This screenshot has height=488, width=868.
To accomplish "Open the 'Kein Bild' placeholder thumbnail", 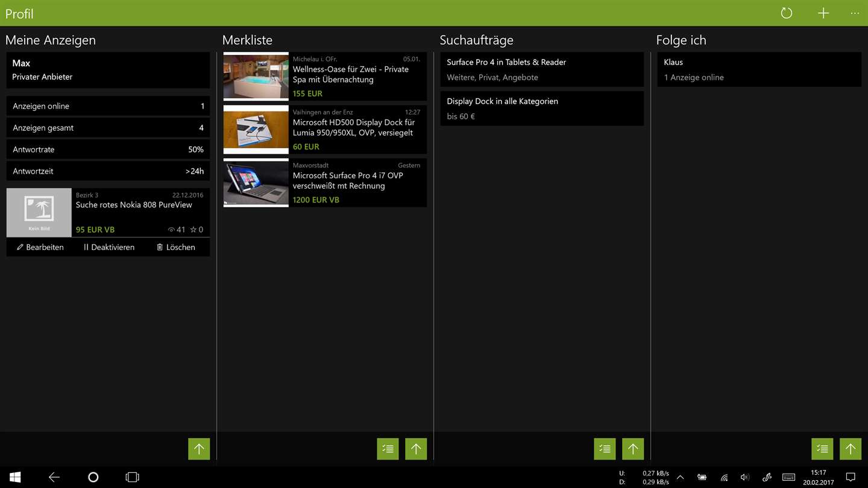I will (39, 213).
